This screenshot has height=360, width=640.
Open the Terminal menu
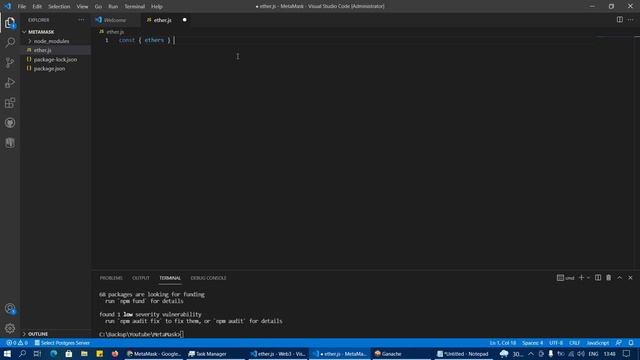tap(135, 7)
